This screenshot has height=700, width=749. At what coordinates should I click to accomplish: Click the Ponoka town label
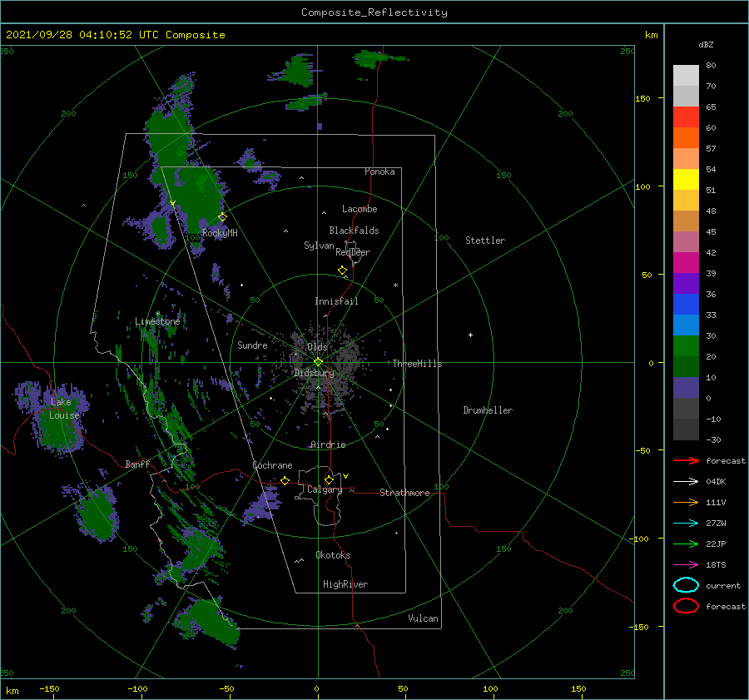coord(379,171)
